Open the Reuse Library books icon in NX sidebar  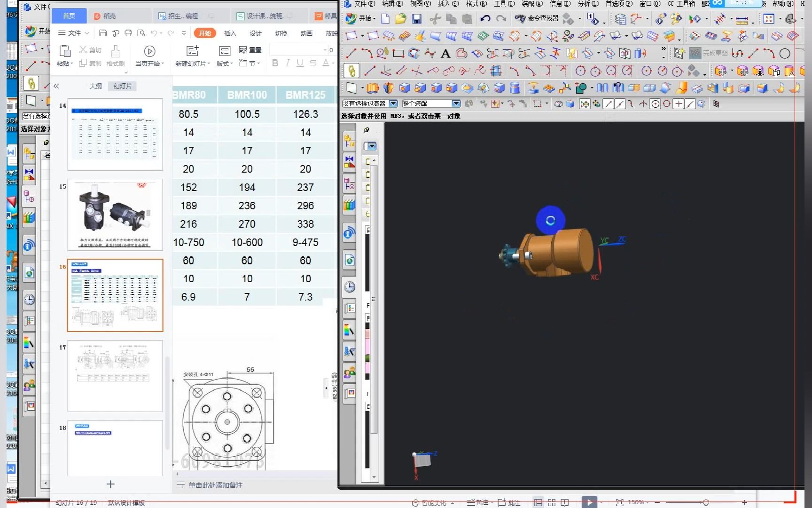pos(350,205)
